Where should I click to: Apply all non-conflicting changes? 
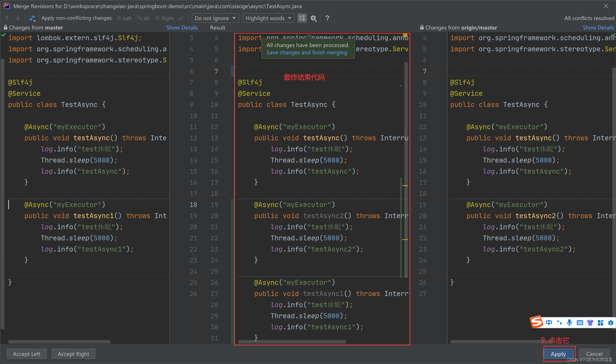point(143,18)
